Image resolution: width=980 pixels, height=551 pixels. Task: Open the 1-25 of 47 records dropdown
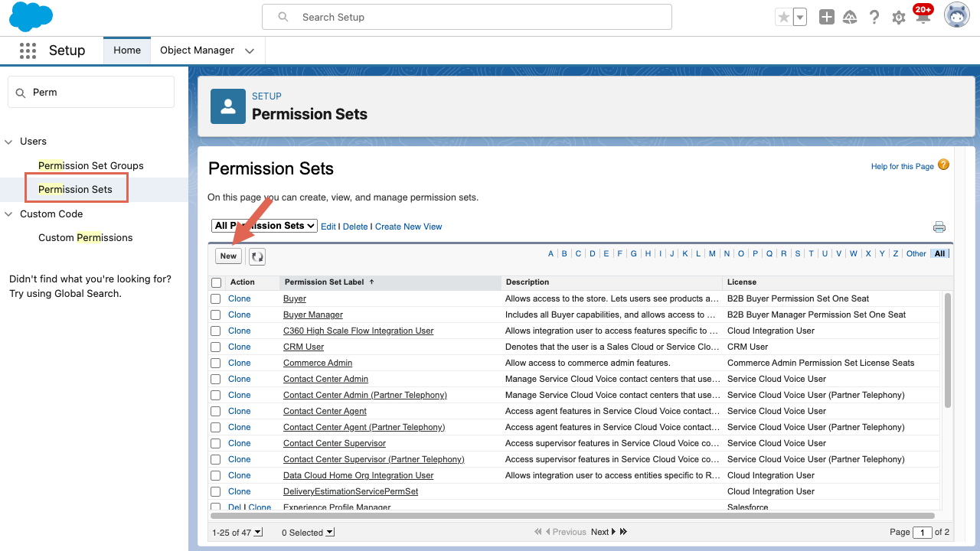pyautogui.click(x=237, y=533)
